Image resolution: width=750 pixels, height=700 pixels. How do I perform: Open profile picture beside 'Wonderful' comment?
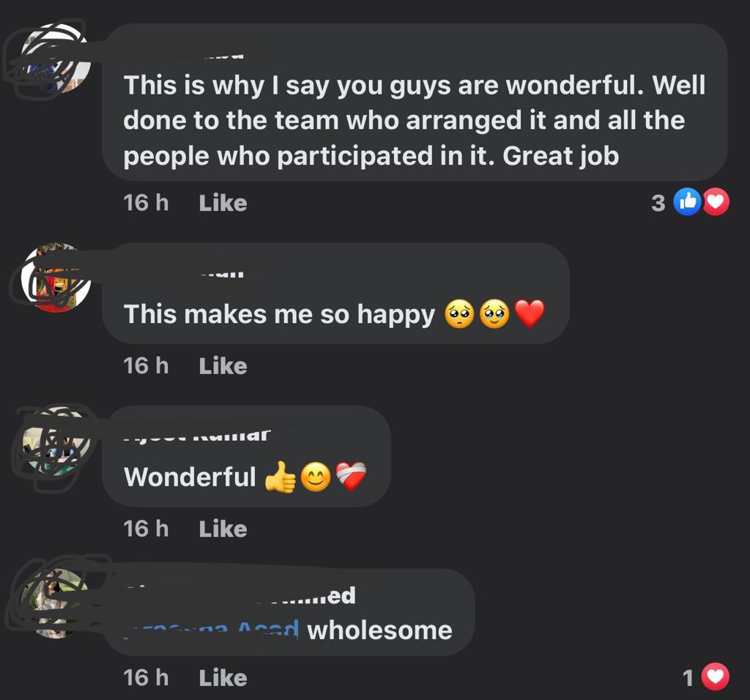[x=56, y=441]
